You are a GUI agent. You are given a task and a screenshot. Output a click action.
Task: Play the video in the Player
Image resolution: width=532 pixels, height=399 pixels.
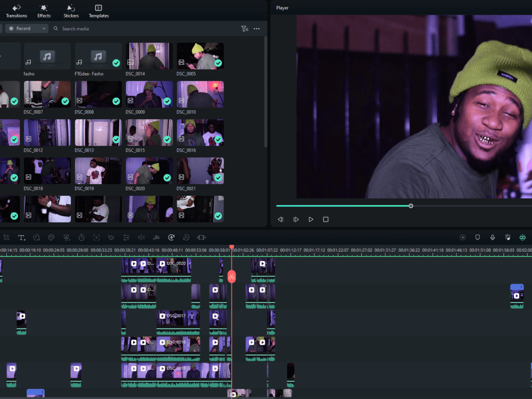pos(311,220)
